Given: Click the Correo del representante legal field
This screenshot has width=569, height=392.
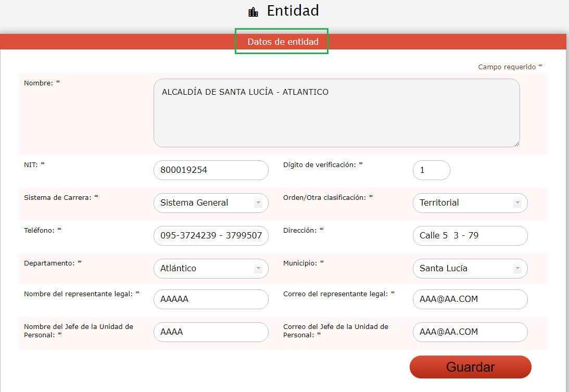Looking at the screenshot, I should pos(470,299).
